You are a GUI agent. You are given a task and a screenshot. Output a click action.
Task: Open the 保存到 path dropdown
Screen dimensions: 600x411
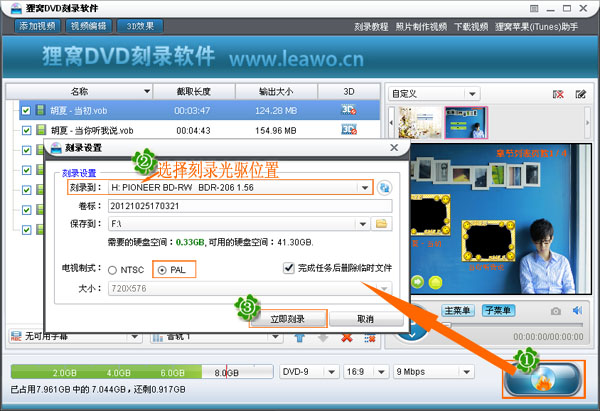coord(363,224)
